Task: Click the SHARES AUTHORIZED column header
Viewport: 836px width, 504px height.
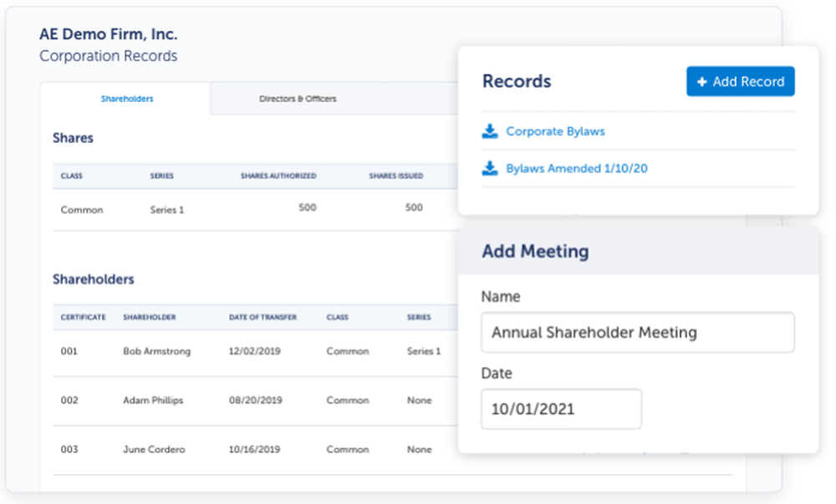Action: [x=278, y=176]
